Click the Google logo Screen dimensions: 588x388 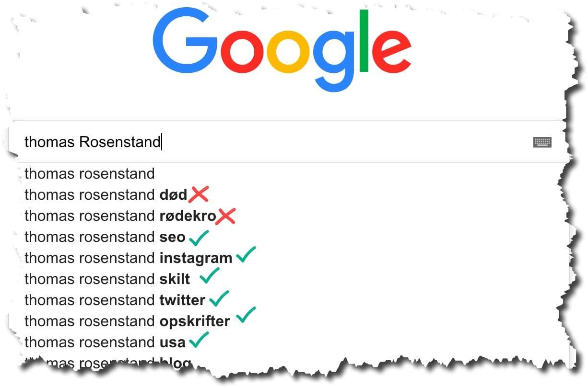tap(282, 50)
